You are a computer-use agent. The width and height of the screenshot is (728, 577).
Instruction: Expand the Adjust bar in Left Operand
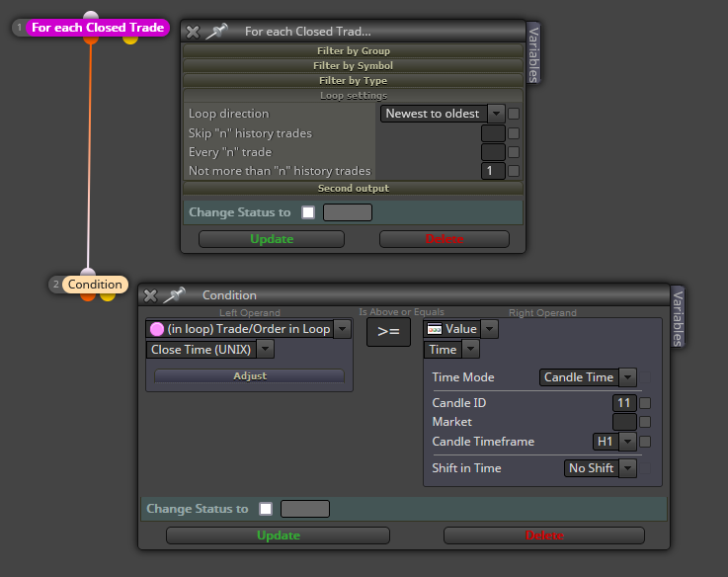click(x=250, y=375)
